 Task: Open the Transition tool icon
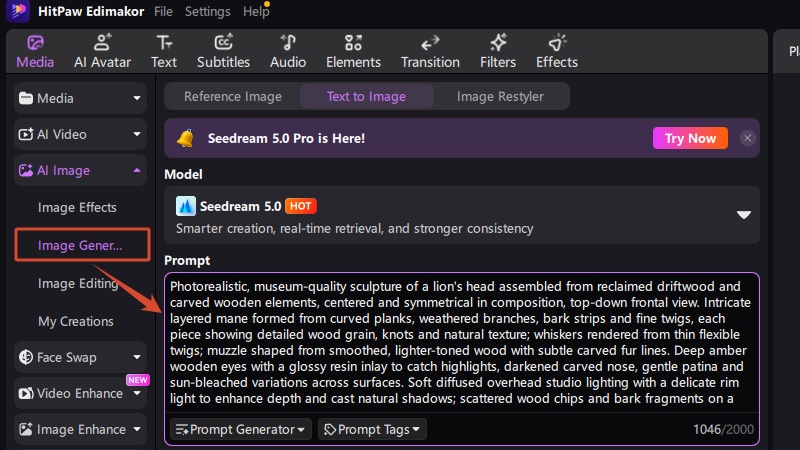pyautogui.click(x=430, y=42)
